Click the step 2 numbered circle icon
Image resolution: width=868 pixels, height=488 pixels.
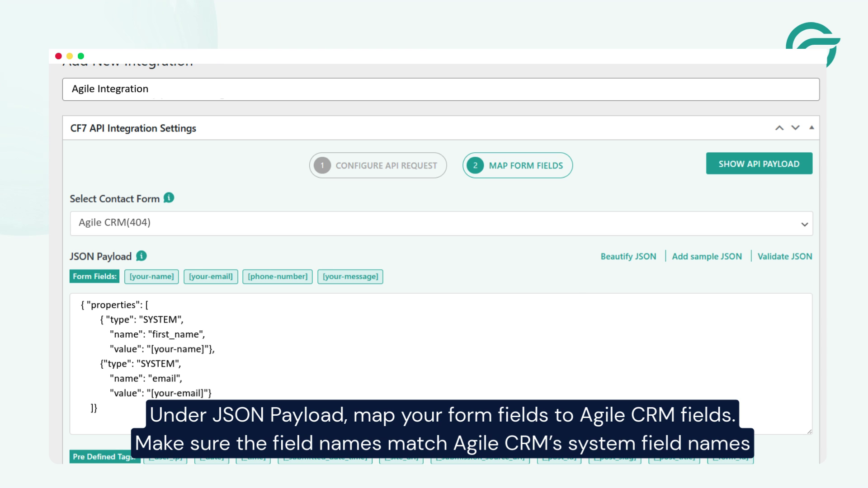(x=475, y=165)
